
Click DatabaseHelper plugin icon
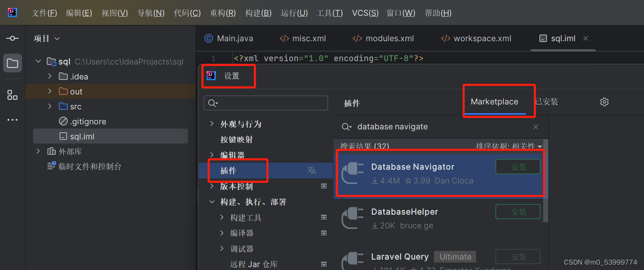pyautogui.click(x=352, y=218)
